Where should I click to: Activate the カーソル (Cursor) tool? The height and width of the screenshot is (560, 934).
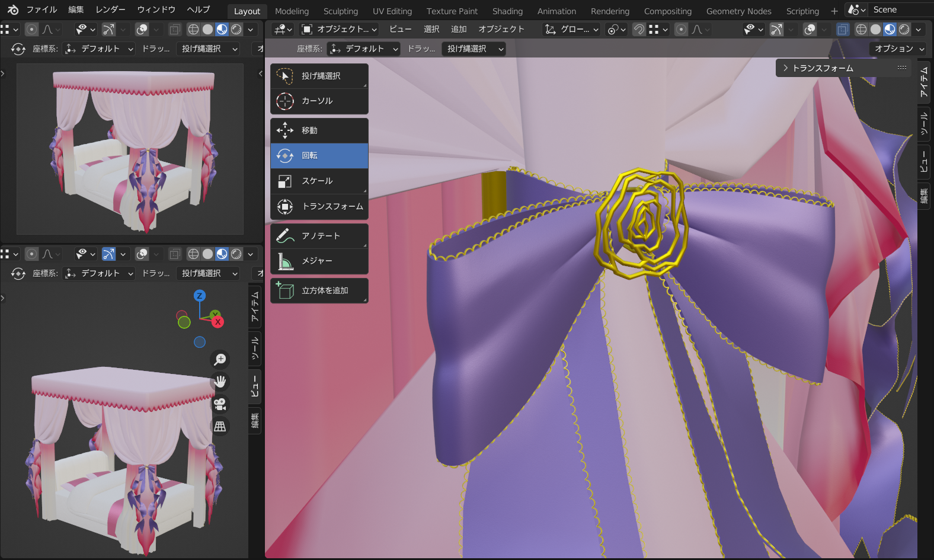[319, 101]
